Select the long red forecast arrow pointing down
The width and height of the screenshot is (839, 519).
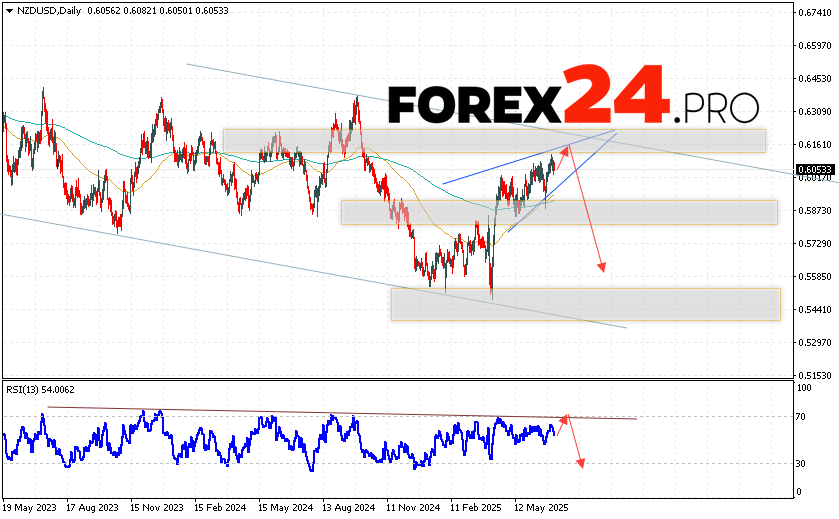(x=585, y=210)
